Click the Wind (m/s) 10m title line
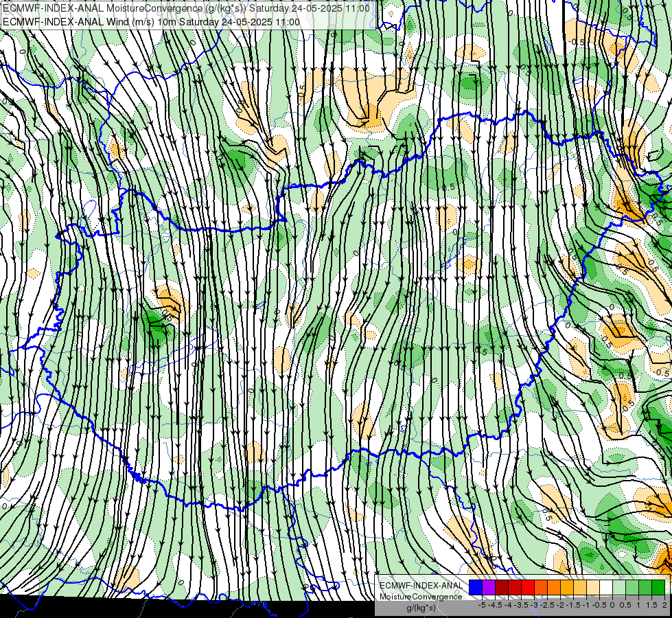This screenshot has width=672, height=618. pos(151,21)
